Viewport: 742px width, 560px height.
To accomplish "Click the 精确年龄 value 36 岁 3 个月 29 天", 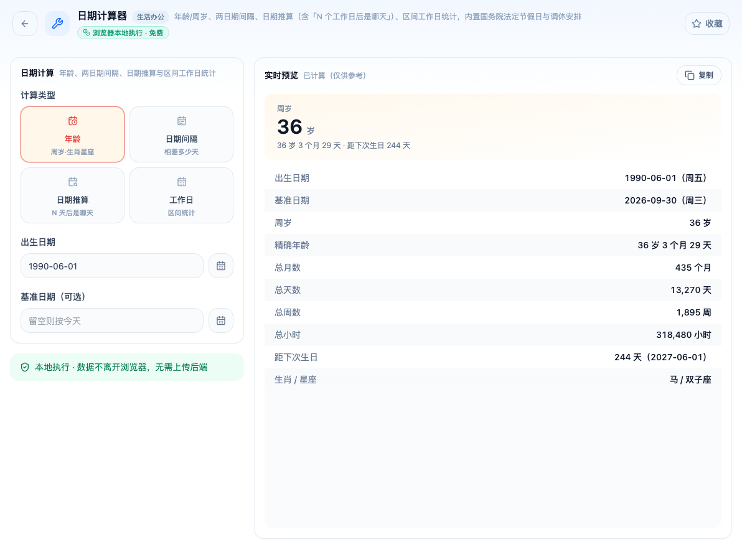I will pos(674,246).
